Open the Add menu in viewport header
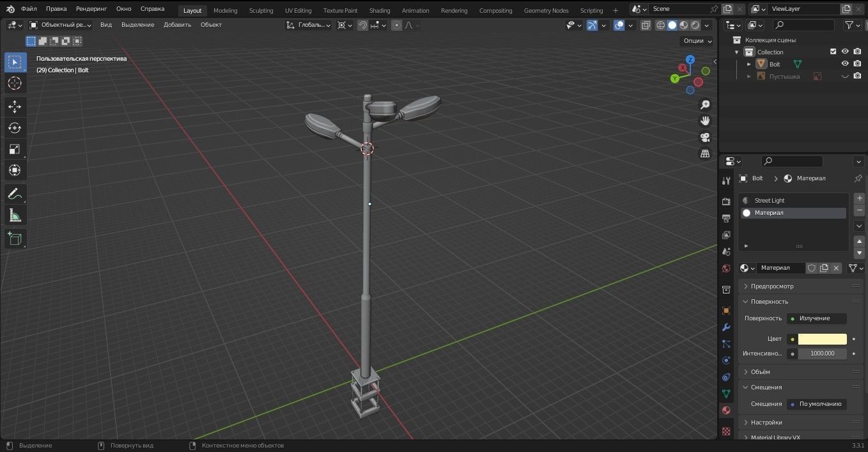Image resolution: width=868 pixels, height=452 pixels. pyautogui.click(x=177, y=25)
